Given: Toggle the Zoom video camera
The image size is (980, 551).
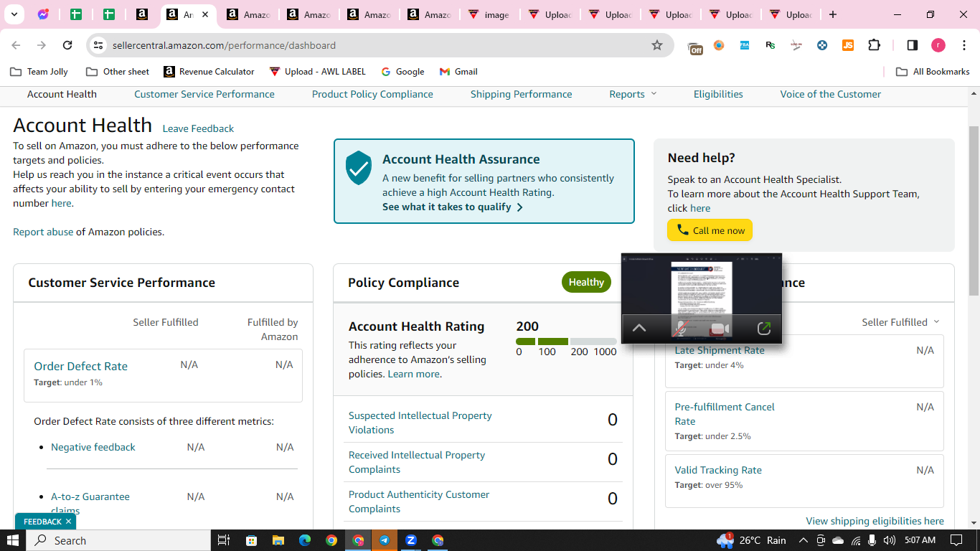Looking at the screenshot, I should (x=720, y=329).
